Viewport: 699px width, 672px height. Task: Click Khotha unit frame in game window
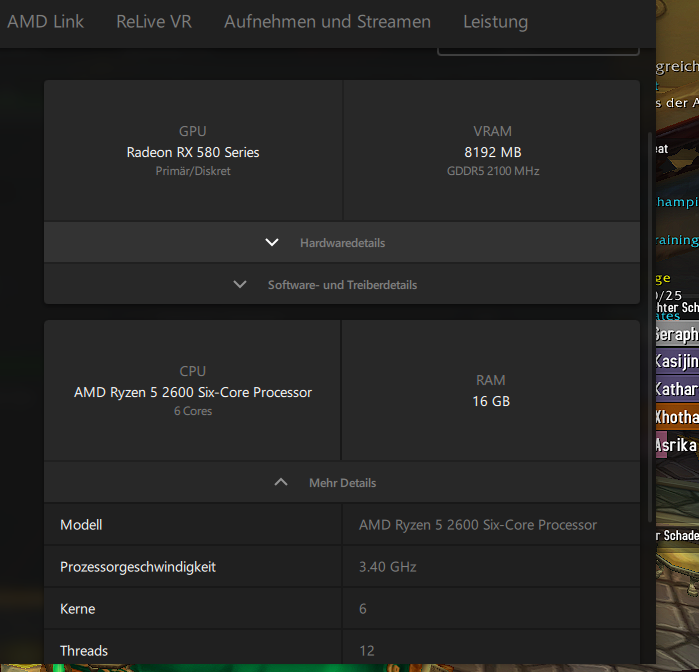click(677, 417)
